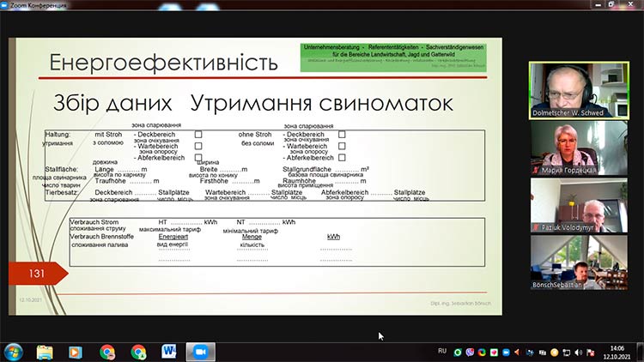The image size is (644, 362).
Task: Click the Verbrauch Strom label
Action: (x=94, y=222)
